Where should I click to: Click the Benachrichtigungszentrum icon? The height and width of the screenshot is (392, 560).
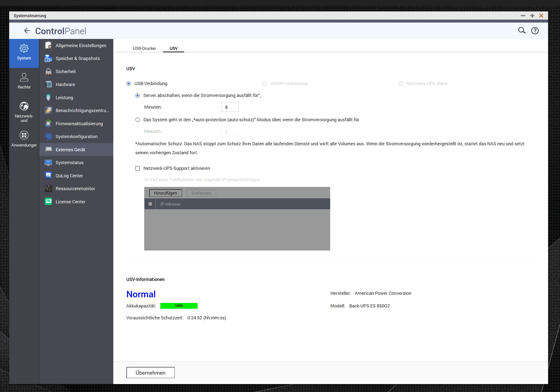48,111
